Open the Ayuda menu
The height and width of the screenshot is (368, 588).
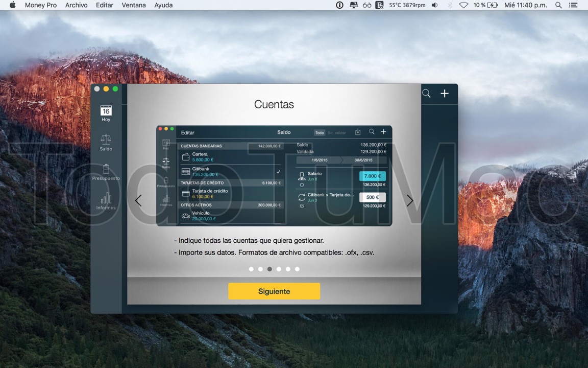[163, 5]
